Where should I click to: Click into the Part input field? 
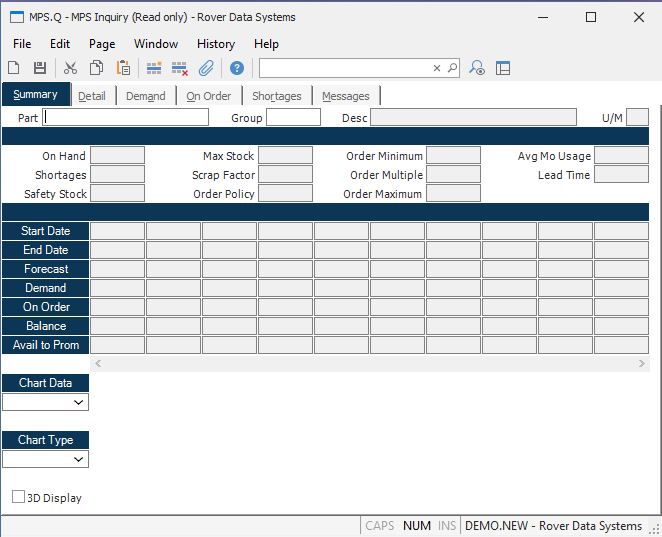[126, 117]
